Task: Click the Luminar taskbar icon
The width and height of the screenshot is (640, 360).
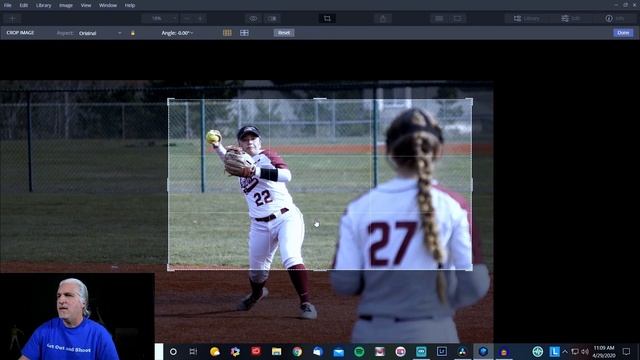Action: click(x=483, y=351)
